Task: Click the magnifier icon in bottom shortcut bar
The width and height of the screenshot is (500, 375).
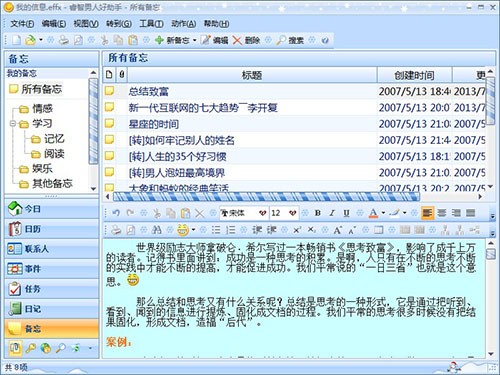Action: coord(60,348)
